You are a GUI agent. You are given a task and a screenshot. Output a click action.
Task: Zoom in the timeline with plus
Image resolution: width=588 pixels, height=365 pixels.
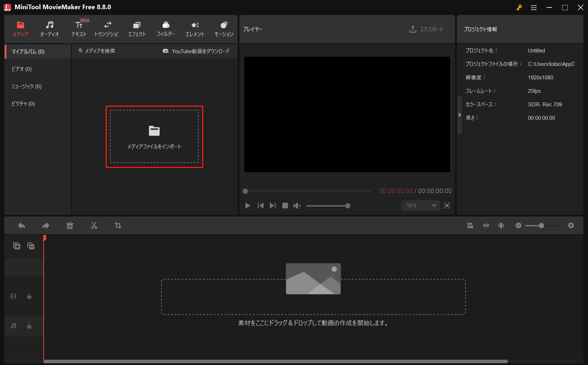[x=571, y=226]
